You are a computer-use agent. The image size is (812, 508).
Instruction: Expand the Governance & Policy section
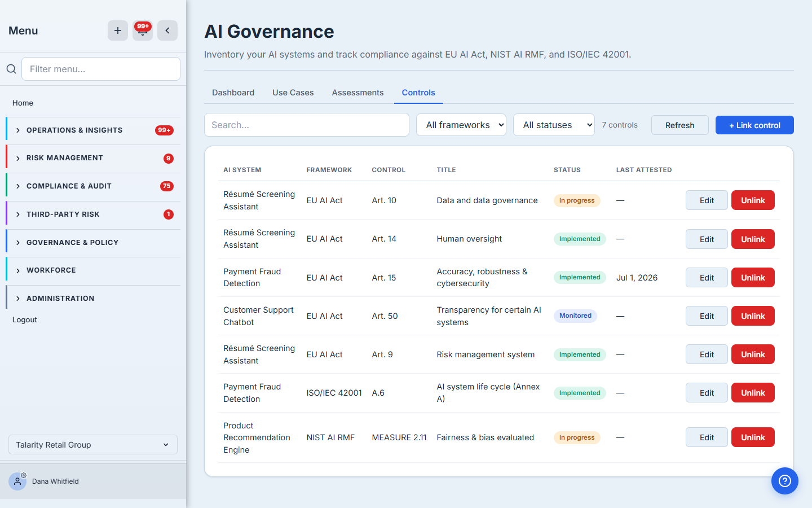click(93, 243)
